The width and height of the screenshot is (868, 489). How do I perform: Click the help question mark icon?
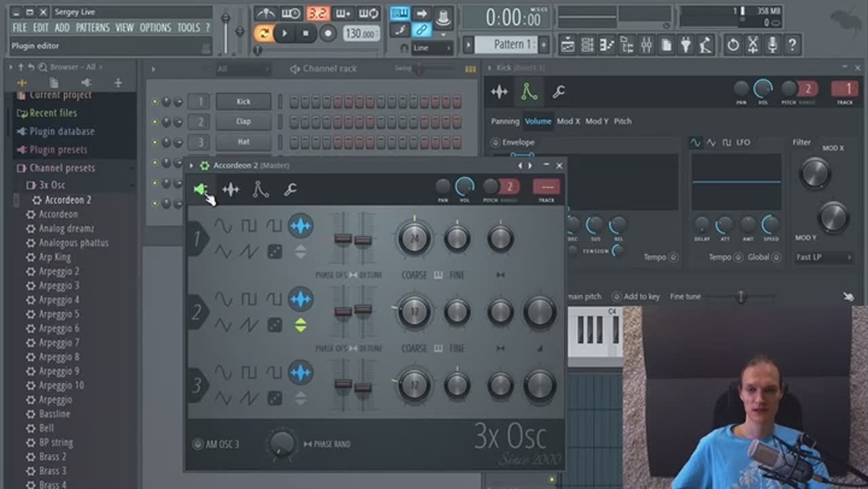(x=791, y=45)
